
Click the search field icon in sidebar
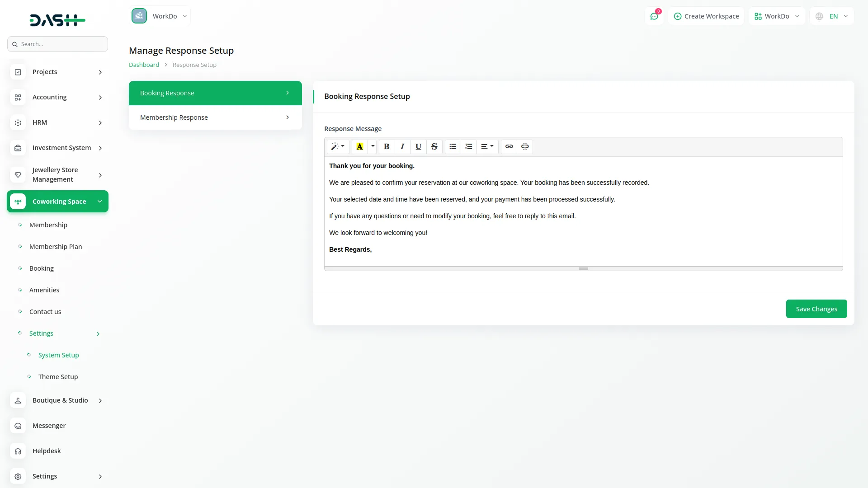click(15, 44)
